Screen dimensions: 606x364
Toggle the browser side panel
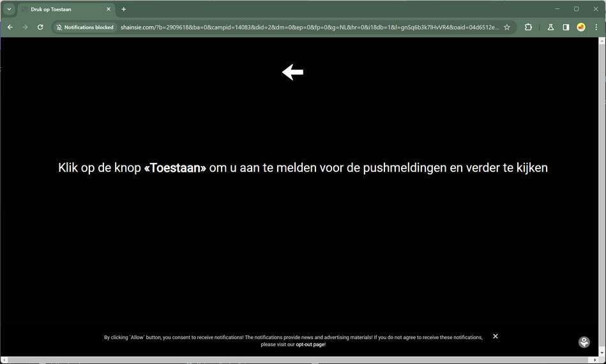pyautogui.click(x=566, y=27)
